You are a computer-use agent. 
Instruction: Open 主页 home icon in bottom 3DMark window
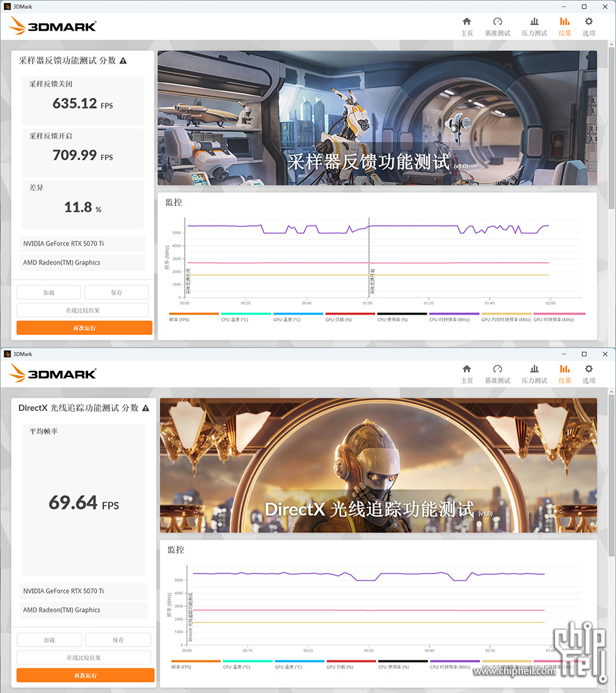466,374
